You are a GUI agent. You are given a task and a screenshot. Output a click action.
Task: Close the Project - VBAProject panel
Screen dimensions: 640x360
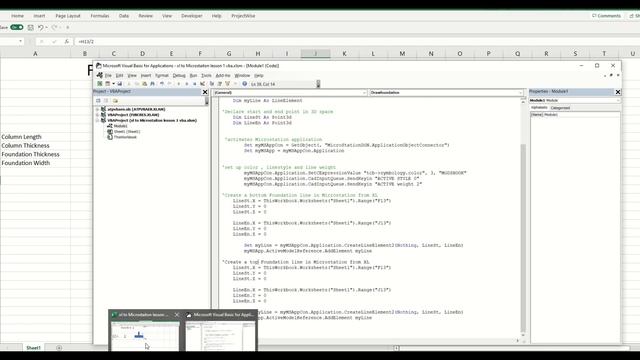point(205,92)
